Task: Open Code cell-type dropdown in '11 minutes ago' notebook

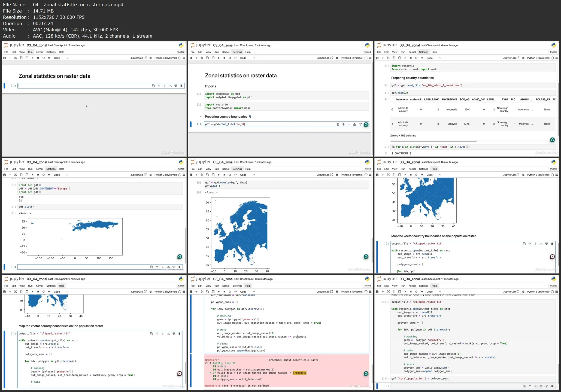Action: [x=433, y=292]
